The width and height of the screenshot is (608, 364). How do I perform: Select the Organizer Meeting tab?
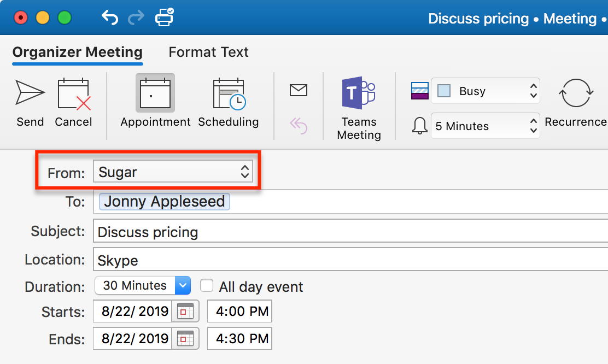point(77,52)
